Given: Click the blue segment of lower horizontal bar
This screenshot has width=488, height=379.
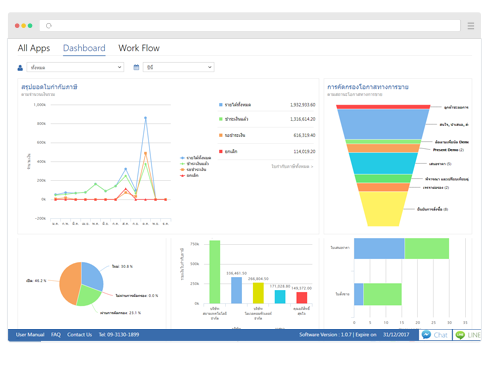Looking at the screenshot, I should (359, 294).
